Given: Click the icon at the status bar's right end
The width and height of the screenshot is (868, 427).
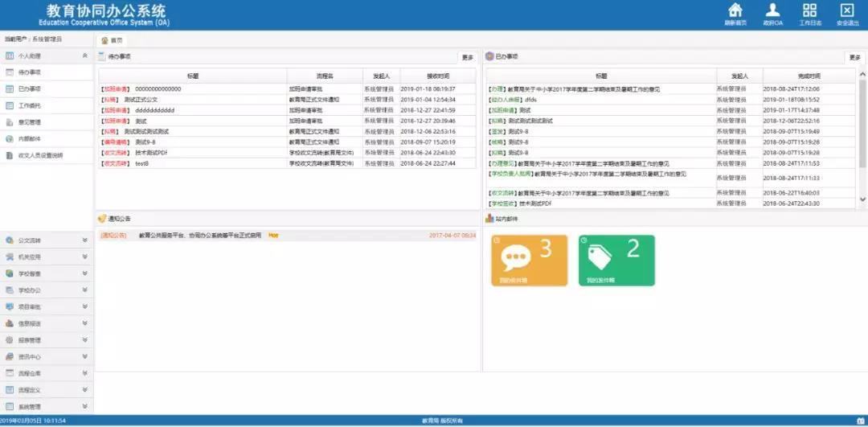Looking at the screenshot, I should click(x=861, y=421).
